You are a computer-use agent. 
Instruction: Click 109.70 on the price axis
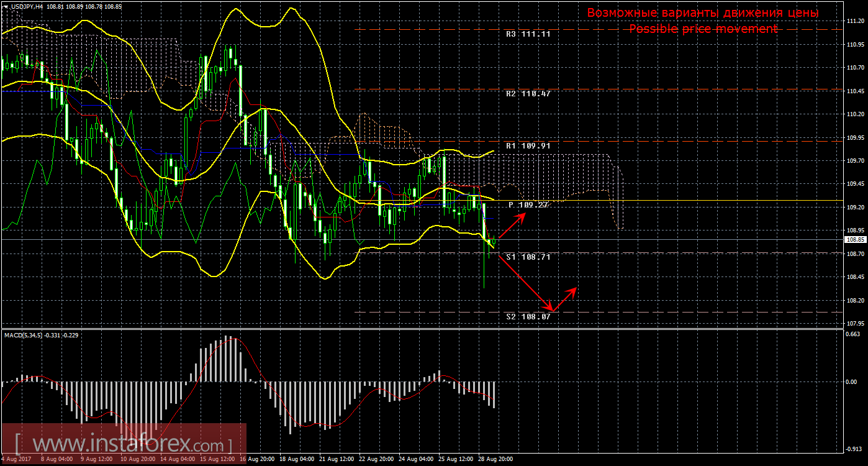pos(855,160)
